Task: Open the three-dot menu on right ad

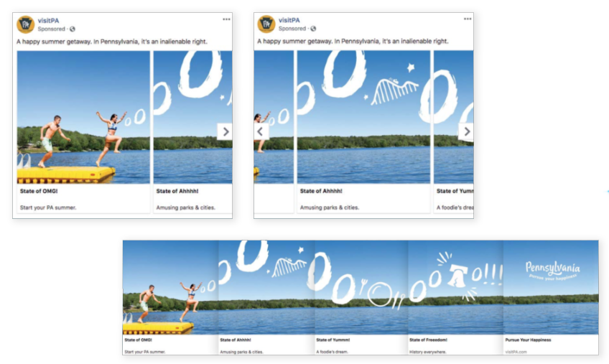Action: pos(468,19)
